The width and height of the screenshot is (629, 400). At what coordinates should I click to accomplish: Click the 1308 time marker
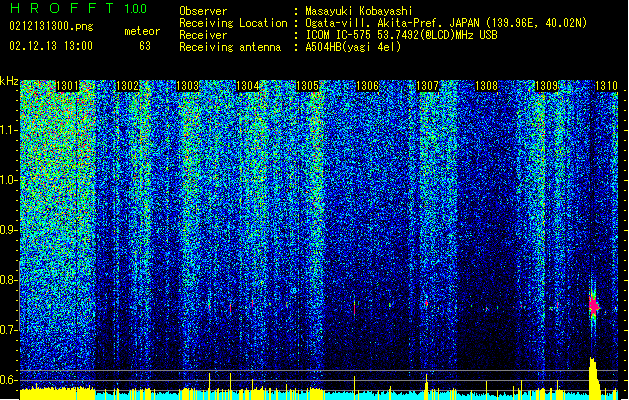tap(487, 86)
